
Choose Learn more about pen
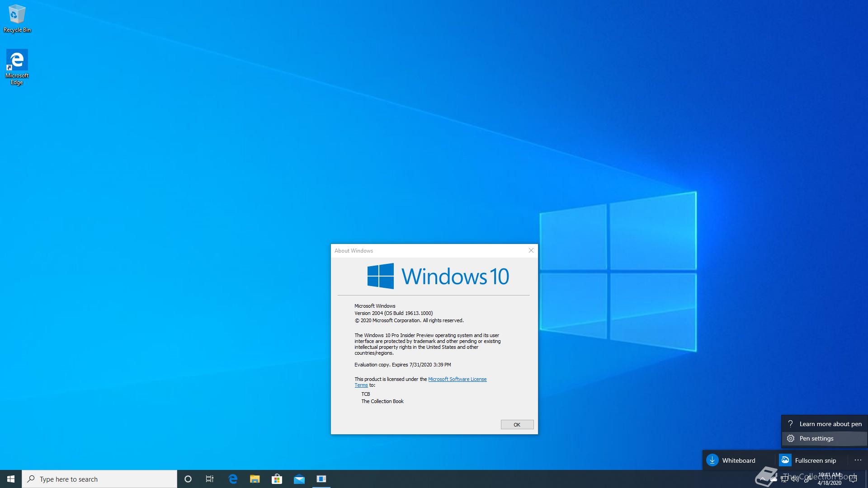(x=824, y=424)
